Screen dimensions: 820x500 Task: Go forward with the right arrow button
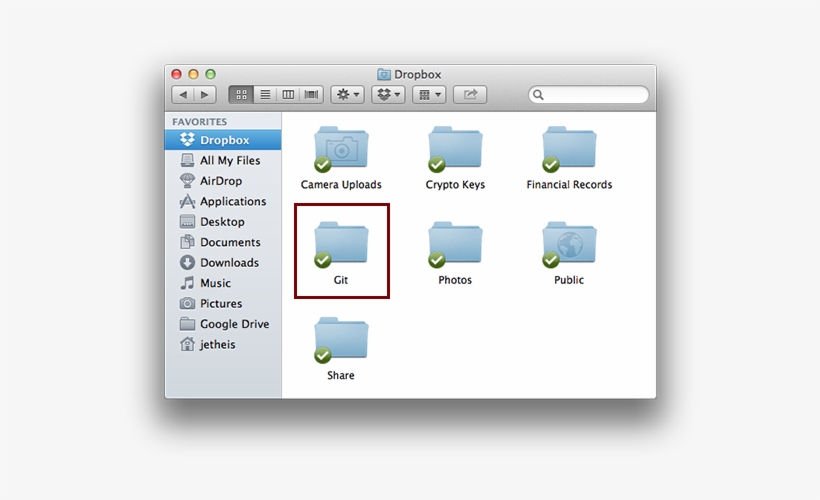(205, 95)
